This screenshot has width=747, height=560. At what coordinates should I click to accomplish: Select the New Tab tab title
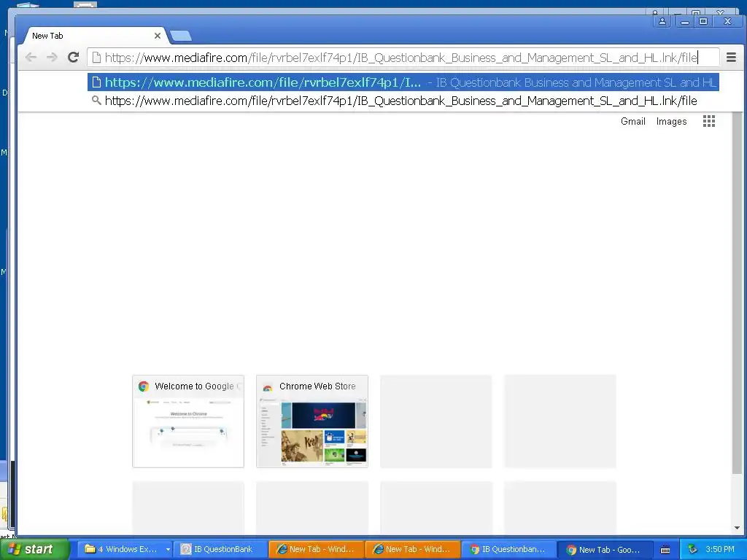(x=47, y=36)
